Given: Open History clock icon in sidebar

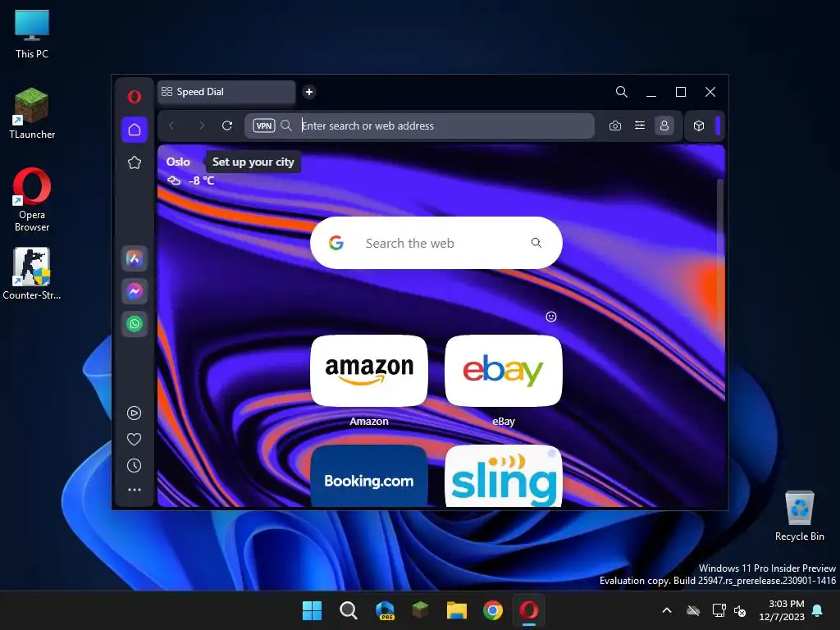Looking at the screenshot, I should pyautogui.click(x=134, y=466).
